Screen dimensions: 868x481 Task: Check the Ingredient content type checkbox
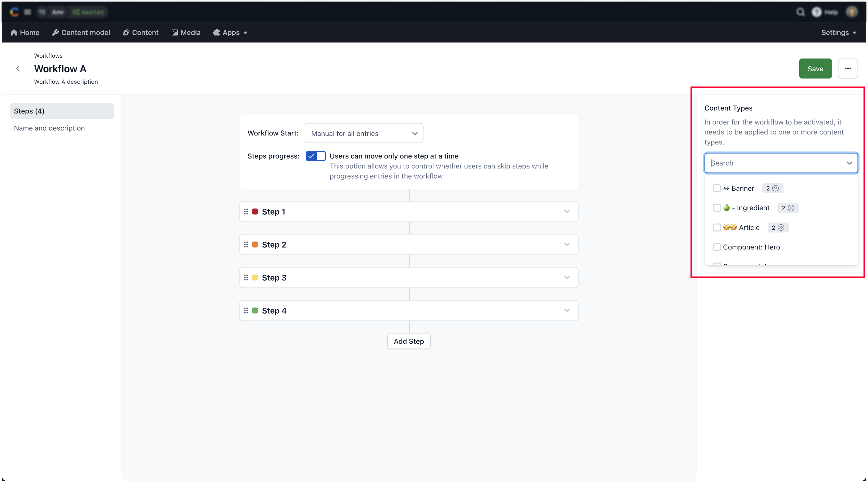pyautogui.click(x=717, y=208)
